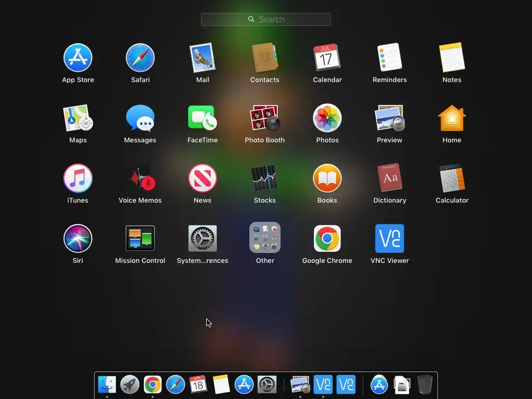The width and height of the screenshot is (532, 399).
Task: Launch the Stocks app
Action: click(264, 178)
